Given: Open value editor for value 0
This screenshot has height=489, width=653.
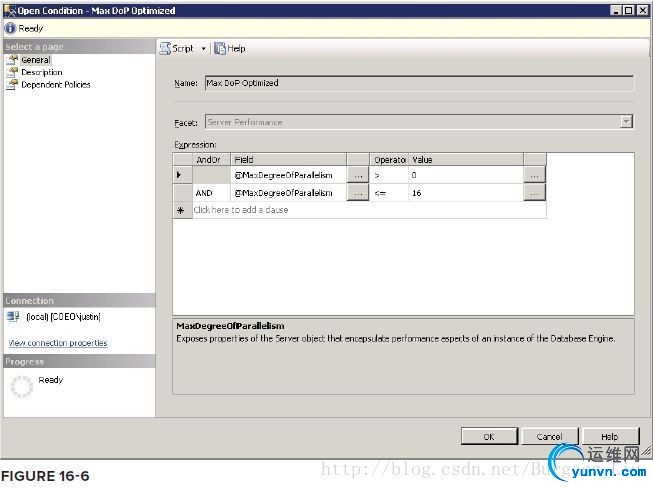Looking at the screenshot, I should click(x=534, y=175).
